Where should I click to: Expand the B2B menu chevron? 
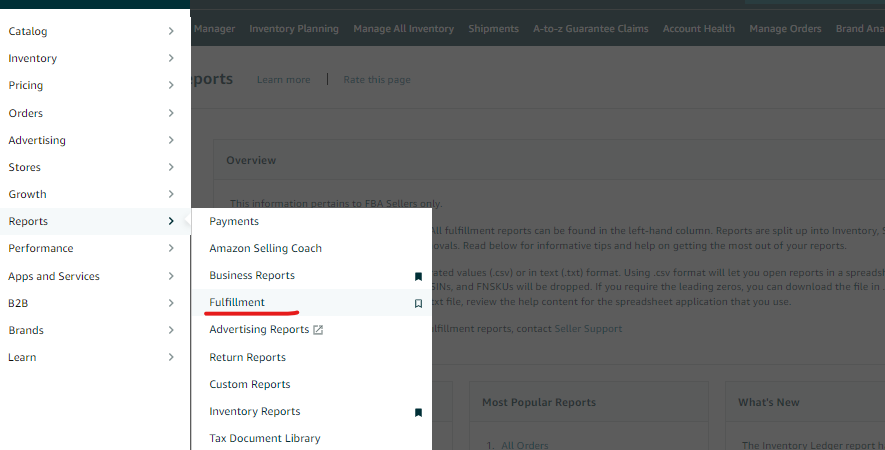click(x=171, y=303)
